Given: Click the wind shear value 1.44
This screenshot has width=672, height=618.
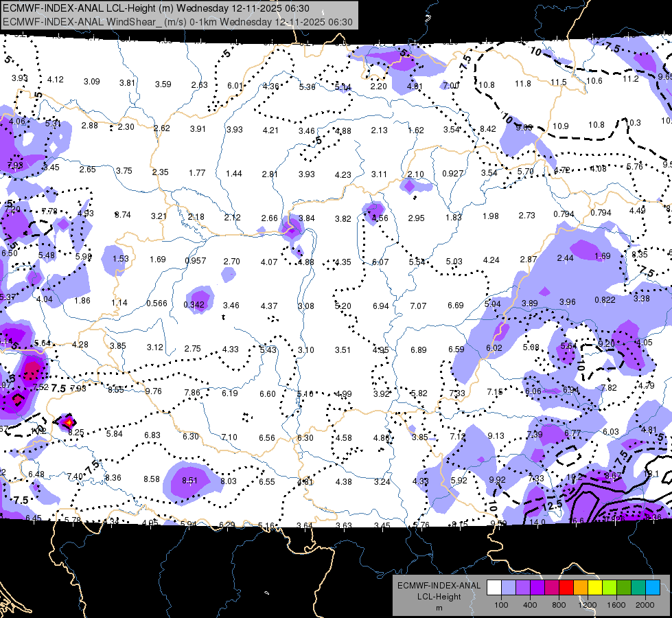Looking at the screenshot, I should click(234, 173).
